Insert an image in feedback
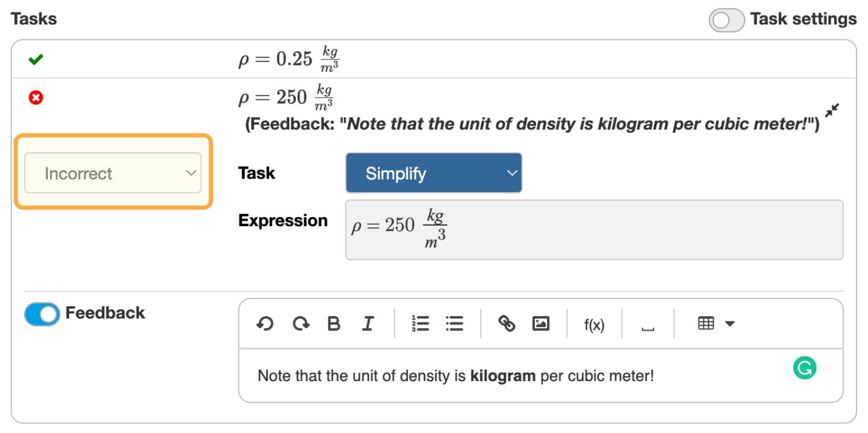 click(x=541, y=324)
